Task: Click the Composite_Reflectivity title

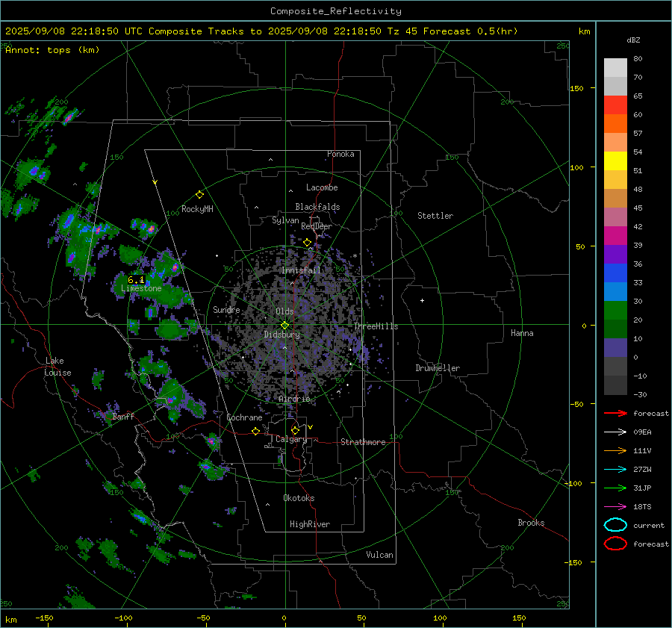Action: tap(336, 11)
